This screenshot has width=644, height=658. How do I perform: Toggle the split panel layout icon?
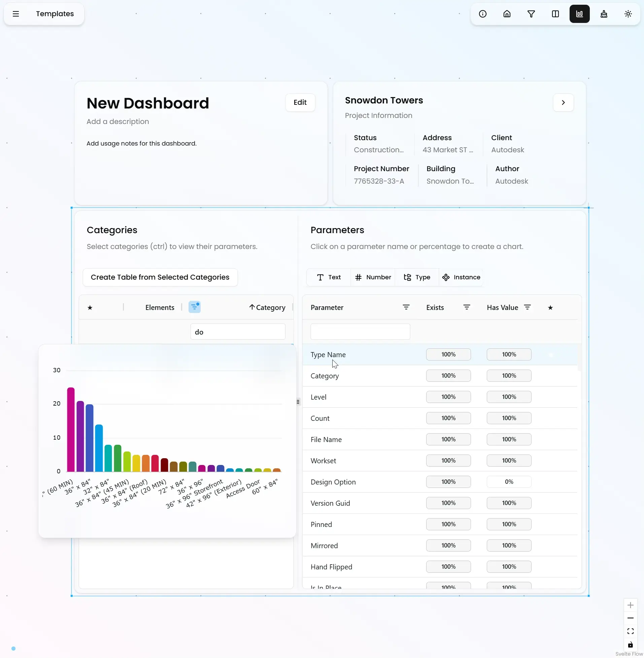point(555,14)
